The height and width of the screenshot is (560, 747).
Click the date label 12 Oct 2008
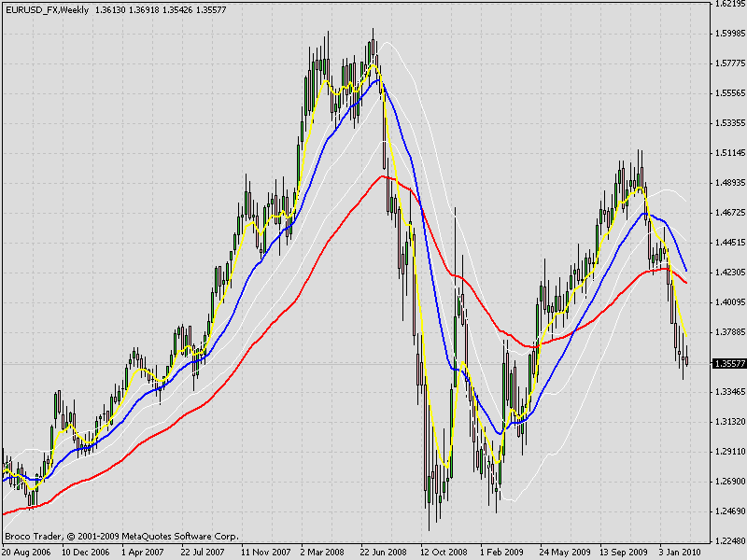pyautogui.click(x=444, y=553)
